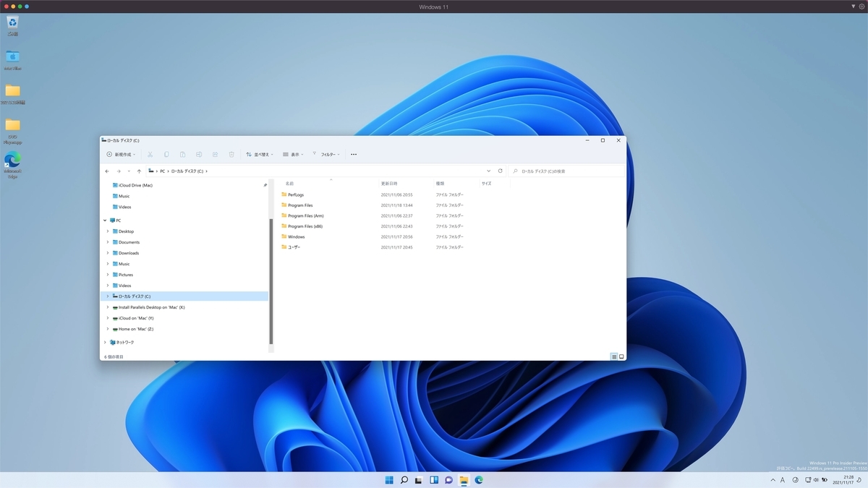Viewport: 868px width, 488px height.
Task: Select the Program Files folder
Action: click(300, 205)
